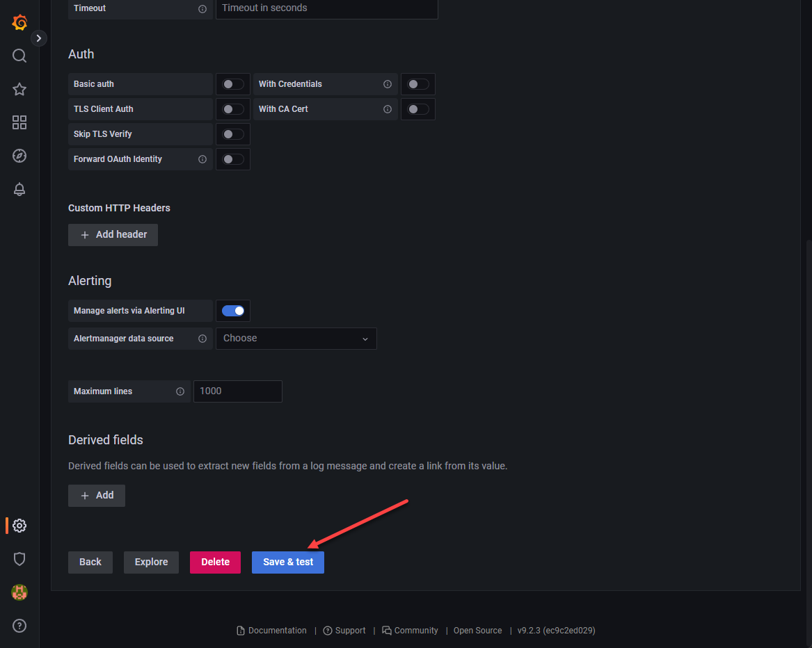
Task: Open the Dashboards grid icon
Action: (19, 122)
